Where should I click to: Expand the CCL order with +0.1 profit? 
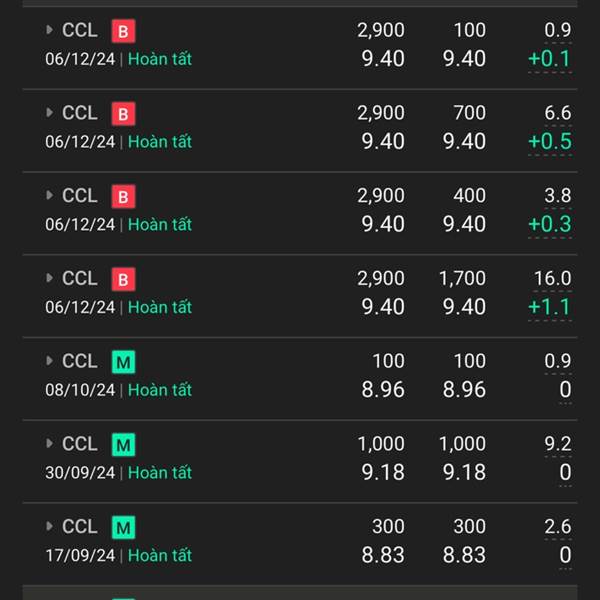pos(50,30)
